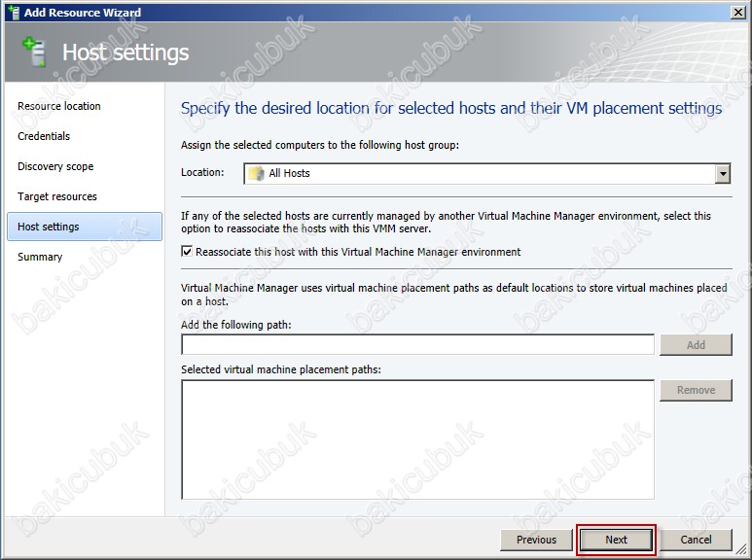The width and height of the screenshot is (752, 560).
Task: Open the Location host group dropdown arrow
Action: [x=723, y=173]
